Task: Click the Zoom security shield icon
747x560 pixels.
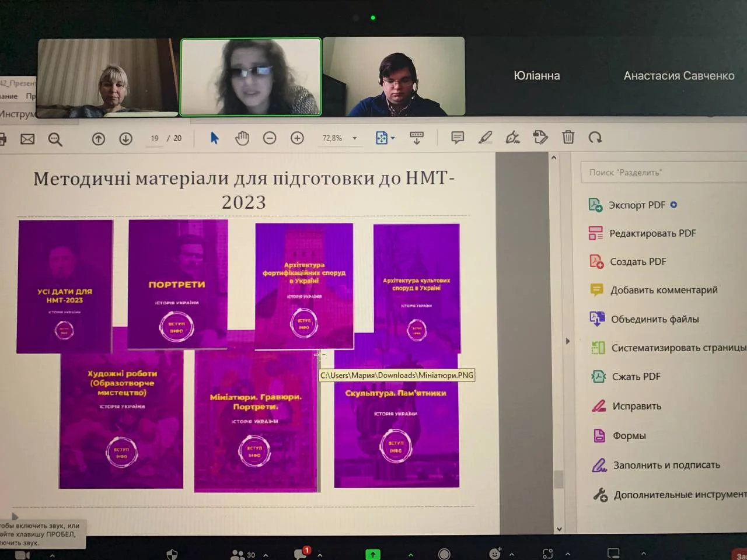Action: point(172,554)
